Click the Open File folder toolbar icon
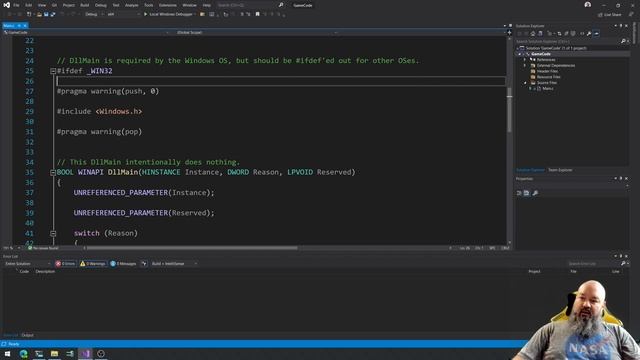 tap(39, 14)
